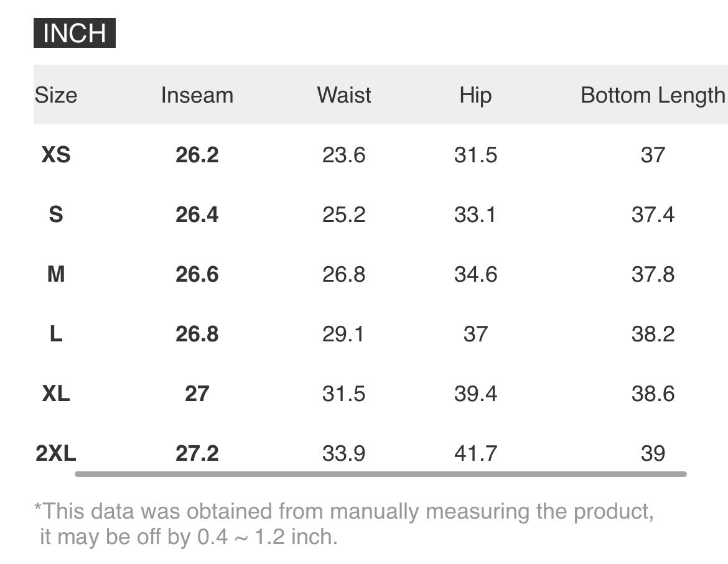
Task: Click the horizontal scrollbar under the table
Action: pyautogui.click(x=381, y=474)
